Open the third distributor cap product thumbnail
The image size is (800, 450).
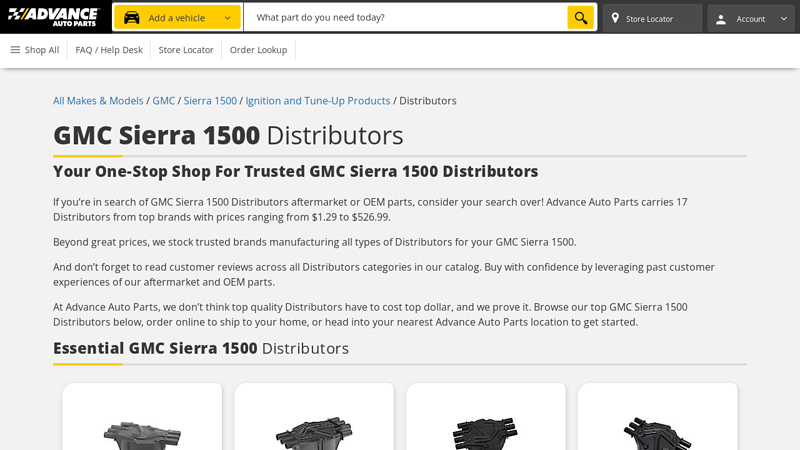coord(486,434)
